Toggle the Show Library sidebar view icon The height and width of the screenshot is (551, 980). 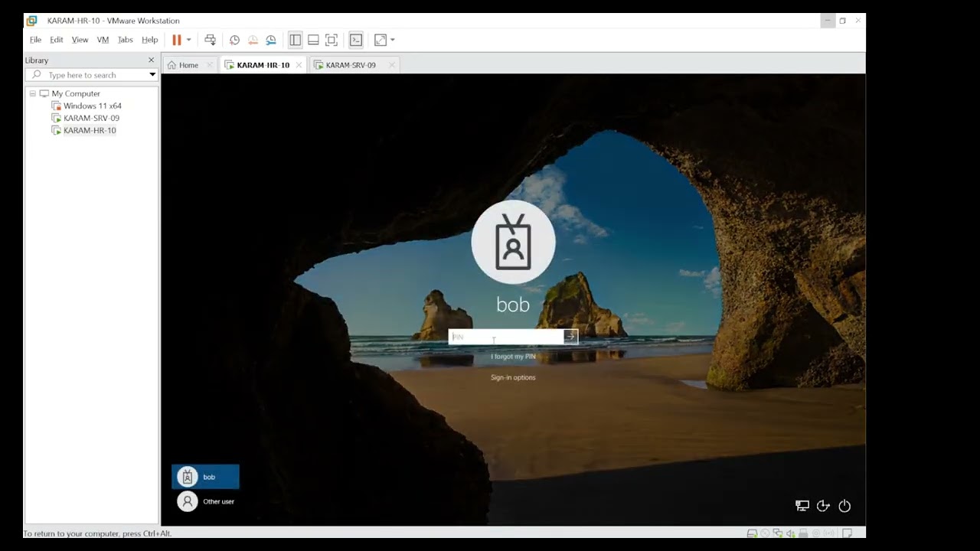click(295, 40)
